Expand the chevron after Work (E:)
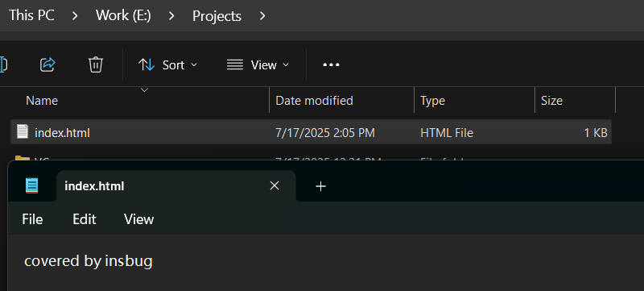 point(171,16)
